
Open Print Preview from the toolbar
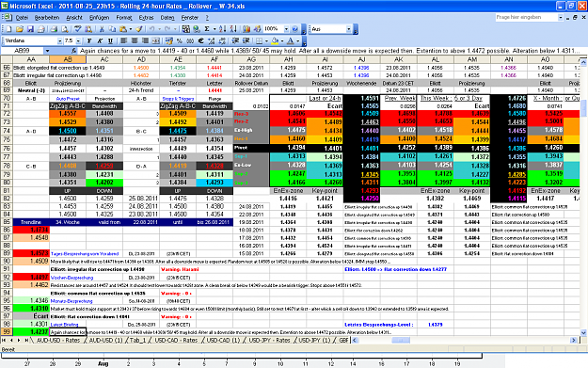click(65, 29)
